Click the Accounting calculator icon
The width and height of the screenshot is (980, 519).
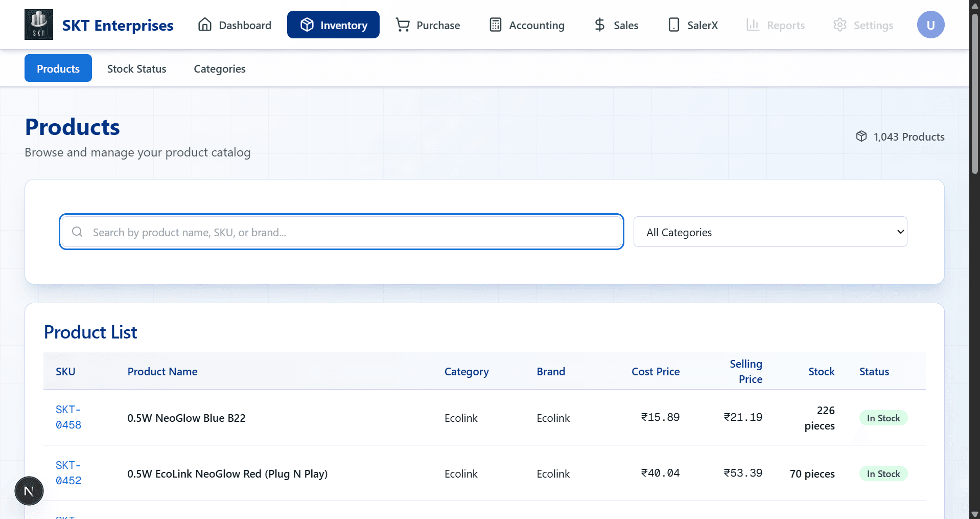click(495, 25)
